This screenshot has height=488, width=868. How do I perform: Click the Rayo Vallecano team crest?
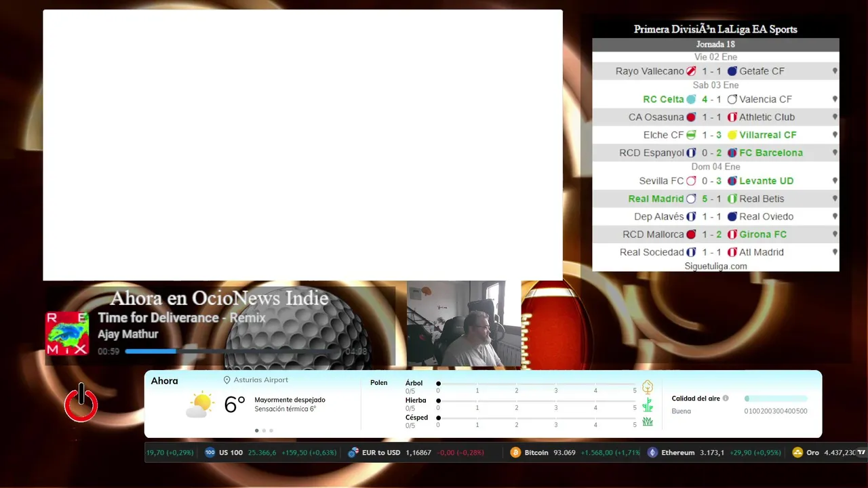[x=691, y=71]
